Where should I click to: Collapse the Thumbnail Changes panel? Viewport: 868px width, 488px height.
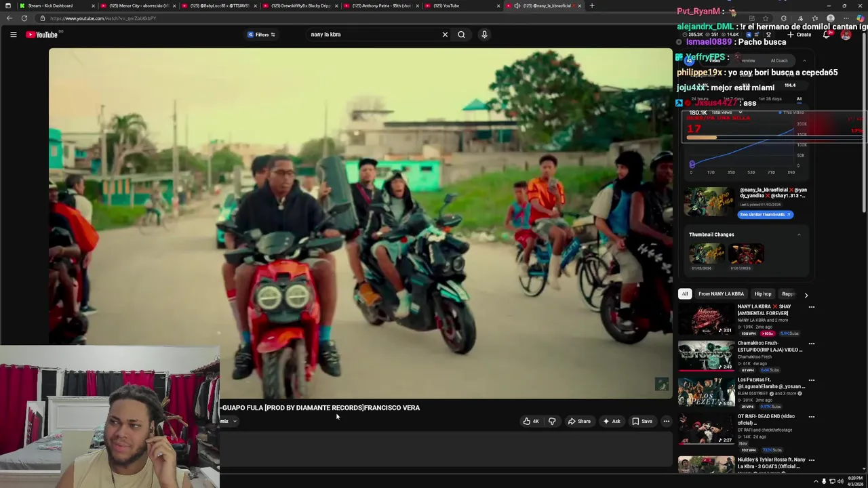pos(799,235)
